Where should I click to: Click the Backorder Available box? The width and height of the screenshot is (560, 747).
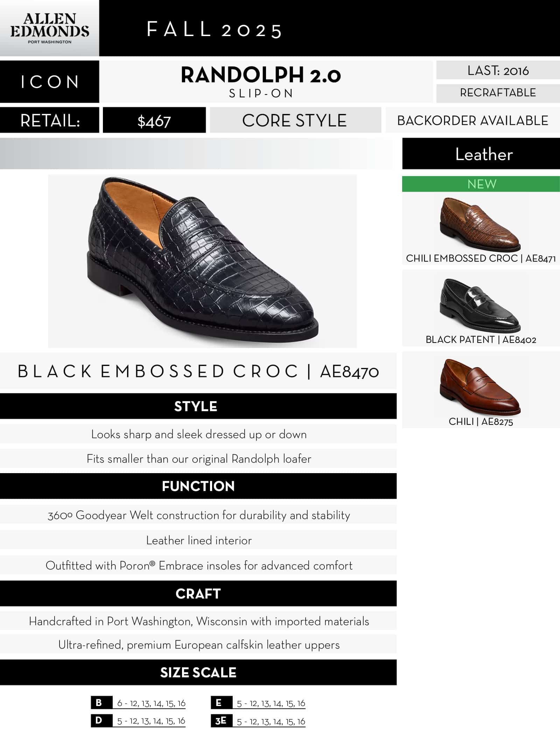[x=472, y=120]
